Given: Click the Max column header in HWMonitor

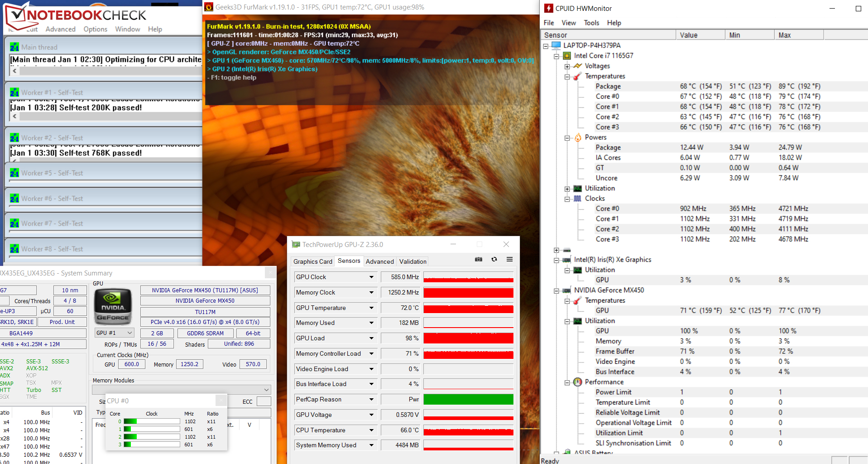Looking at the screenshot, I should pyautogui.click(x=799, y=35).
